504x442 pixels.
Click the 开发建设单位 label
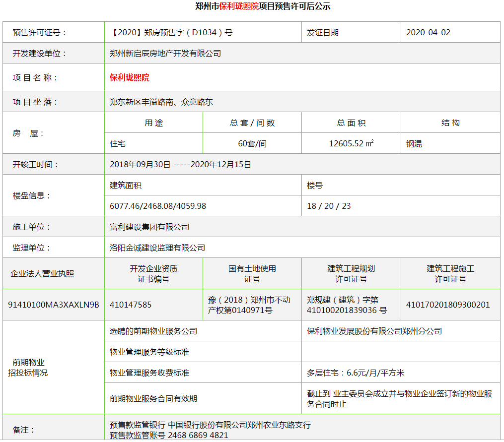click(x=40, y=53)
